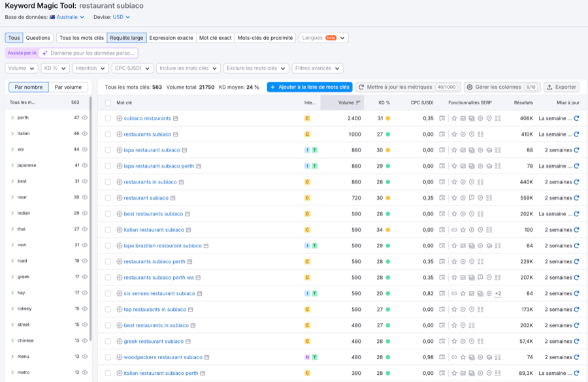This screenshot has height=382, width=588.
Task: Add lapa restaurant subiaco via plus icon
Action: tap(120, 150)
